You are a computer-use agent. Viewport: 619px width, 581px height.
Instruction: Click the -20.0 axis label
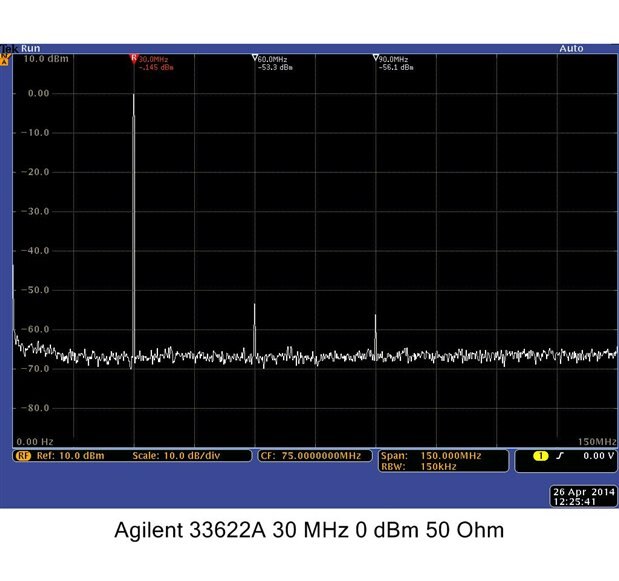[35, 172]
